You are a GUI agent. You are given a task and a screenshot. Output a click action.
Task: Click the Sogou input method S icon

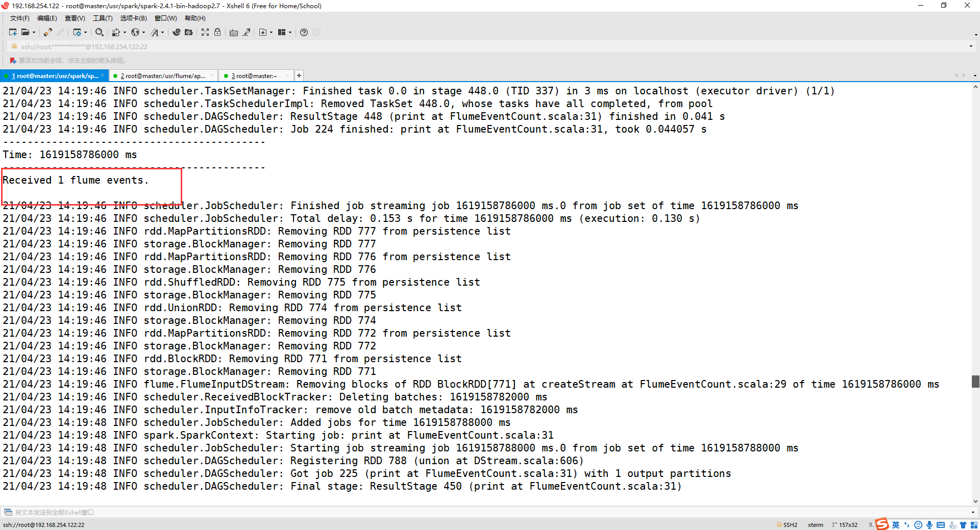882,524
